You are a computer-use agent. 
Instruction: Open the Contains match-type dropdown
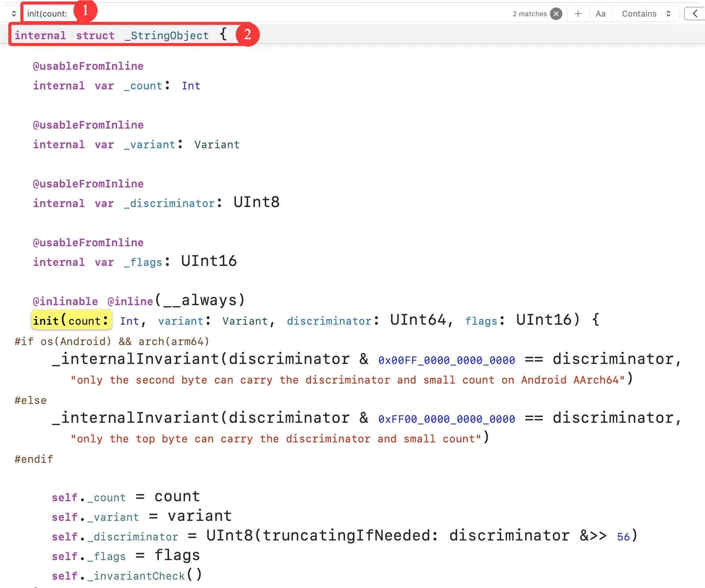(x=646, y=14)
